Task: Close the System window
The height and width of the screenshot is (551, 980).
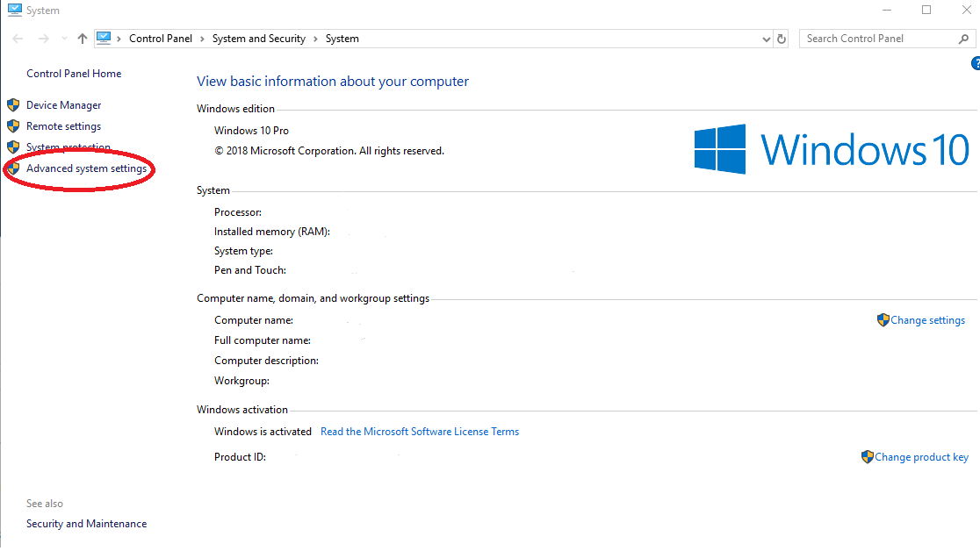Action: point(966,10)
